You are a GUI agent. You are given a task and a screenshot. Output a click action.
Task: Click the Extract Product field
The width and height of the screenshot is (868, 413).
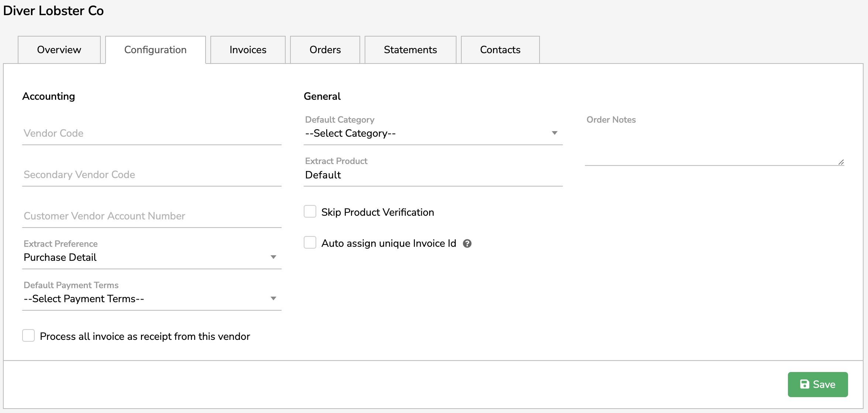(x=433, y=175)
